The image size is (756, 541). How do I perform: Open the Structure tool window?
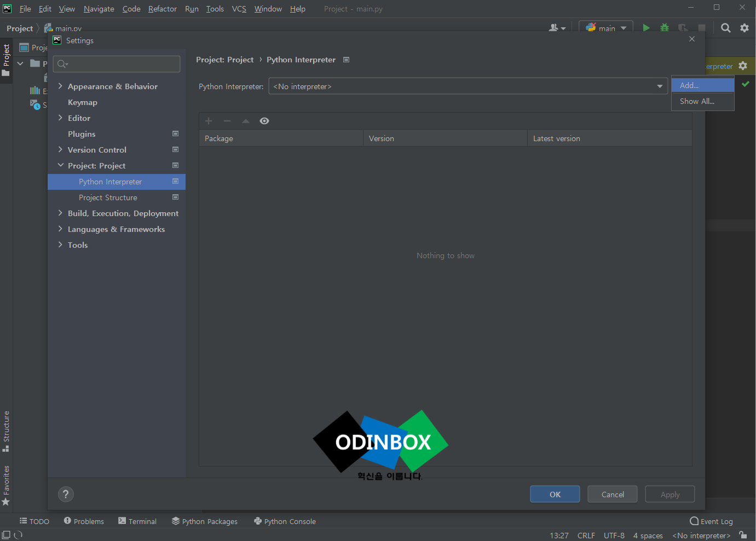coord(6,431)
